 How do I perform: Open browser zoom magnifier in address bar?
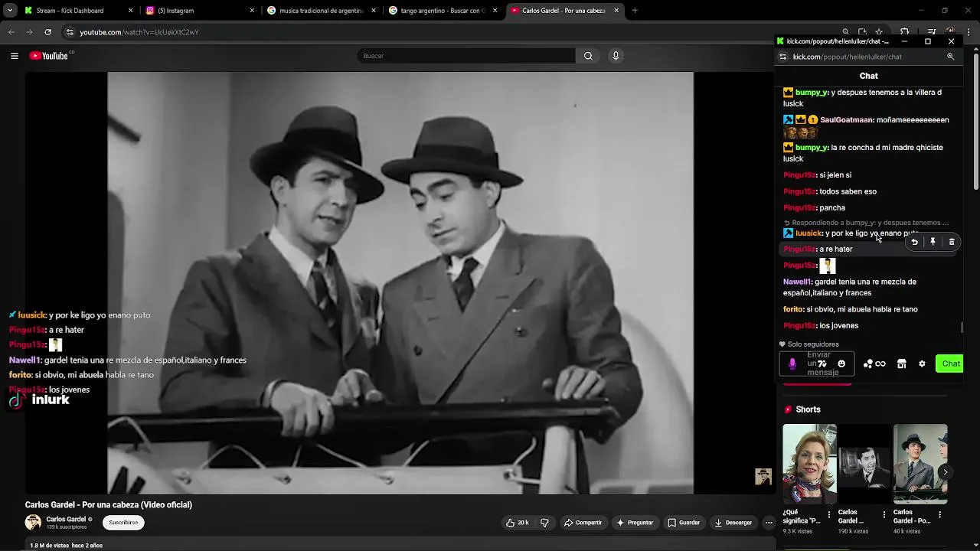click(845, 32)
